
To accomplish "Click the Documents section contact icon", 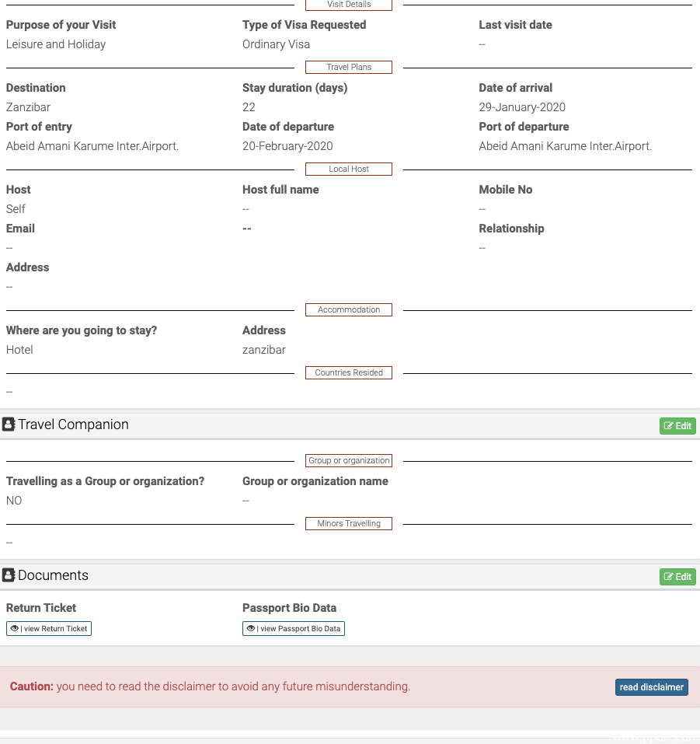I will (9, 575).
